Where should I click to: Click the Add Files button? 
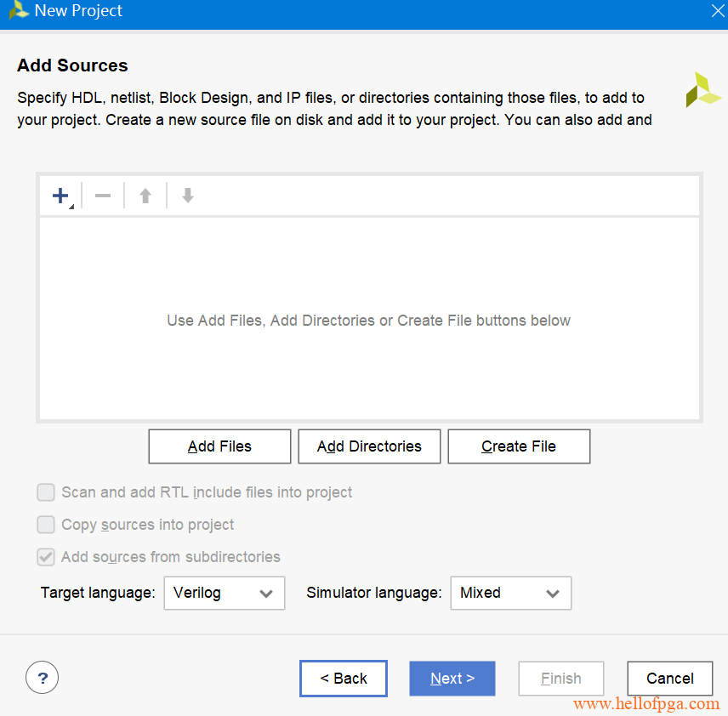(219, 446)
